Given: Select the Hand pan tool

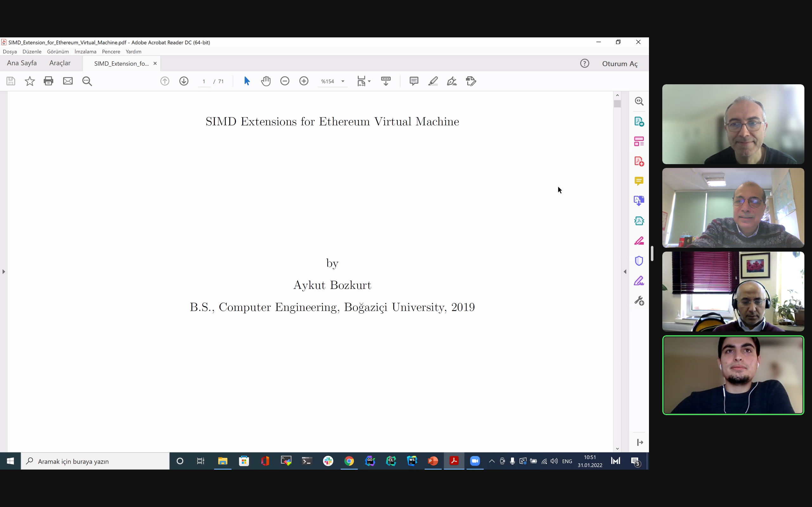Looking at the screenshot, I should point(266,81).
